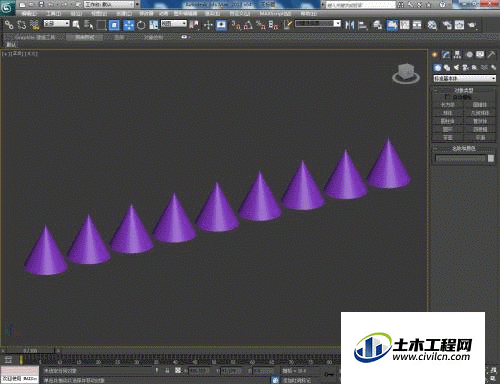The height and width of the screenshot is (384, 500).
Task: Click the Cone object type button
Action: 480,105
